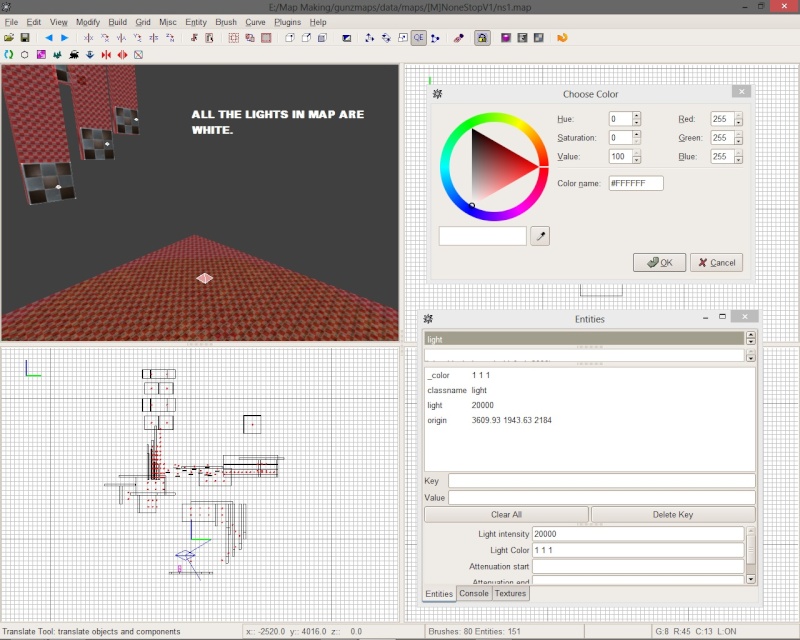Open a map file with toolbar icon

[9, 38]
